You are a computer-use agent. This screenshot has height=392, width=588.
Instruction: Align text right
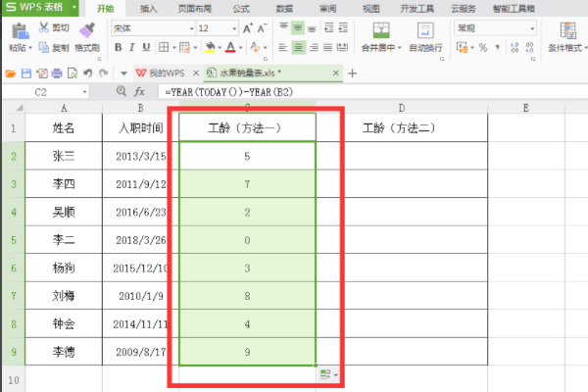point(314,48)
